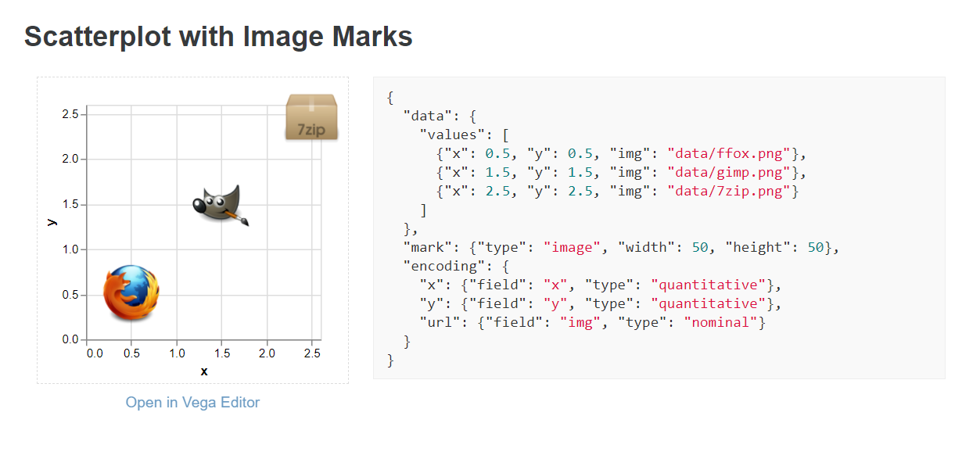Open the chart in Vega Editor

[x=192, y=402]
